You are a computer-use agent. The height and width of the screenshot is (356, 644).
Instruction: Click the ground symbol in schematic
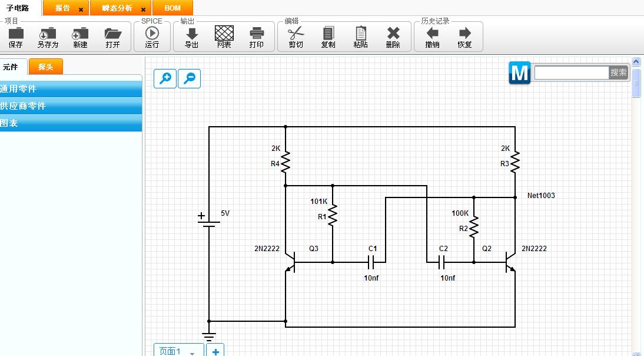(x=208, y=337)
